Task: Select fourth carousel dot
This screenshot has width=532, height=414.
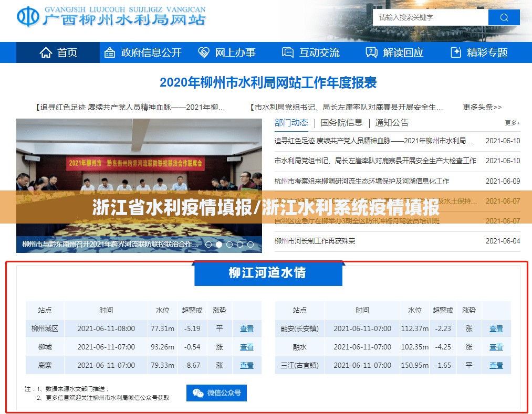Action: coord(240,245)
